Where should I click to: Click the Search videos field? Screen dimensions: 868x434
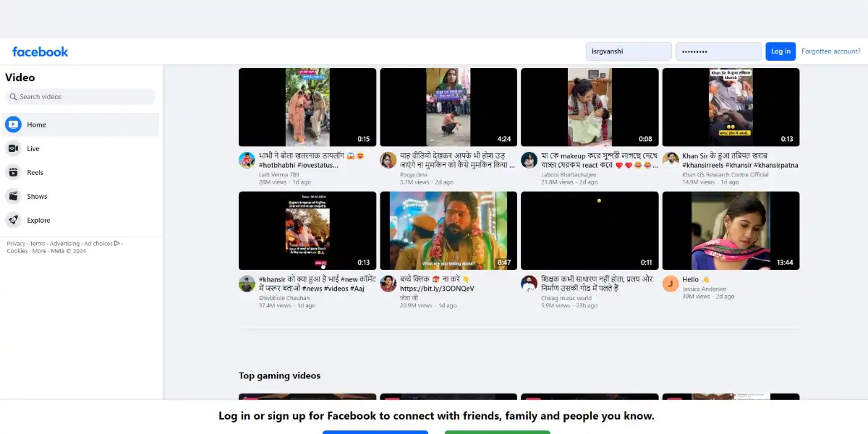pos(81,97)
